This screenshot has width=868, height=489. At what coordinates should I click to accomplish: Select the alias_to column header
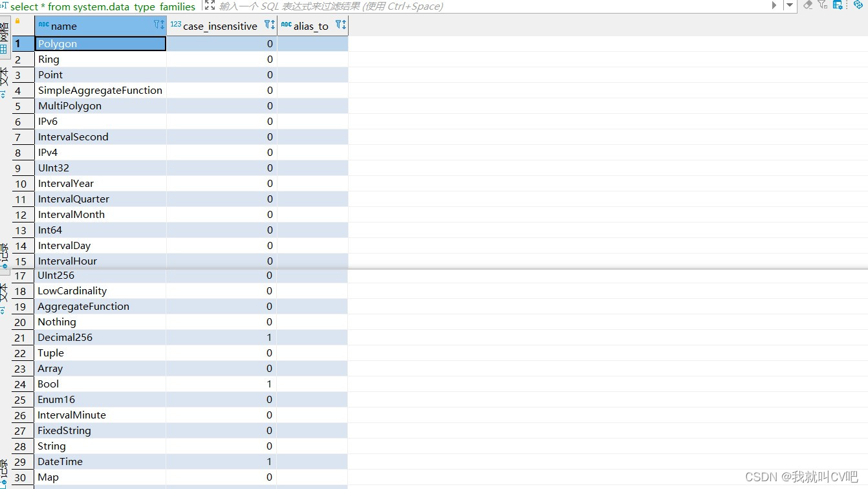(313, 26)
